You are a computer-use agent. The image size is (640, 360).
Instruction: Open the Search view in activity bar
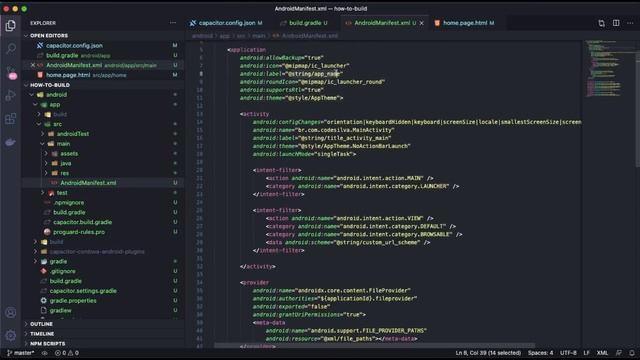11,49
